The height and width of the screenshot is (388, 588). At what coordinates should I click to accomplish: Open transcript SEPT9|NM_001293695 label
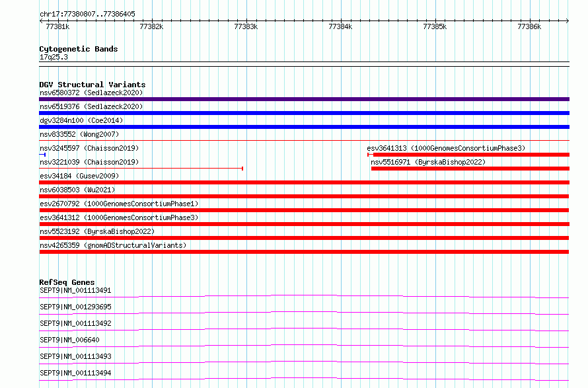click(75, 307)
